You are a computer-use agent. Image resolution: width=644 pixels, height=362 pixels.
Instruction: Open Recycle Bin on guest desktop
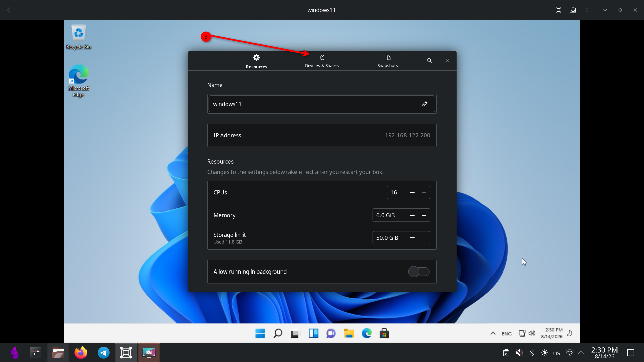click(78, 37)
